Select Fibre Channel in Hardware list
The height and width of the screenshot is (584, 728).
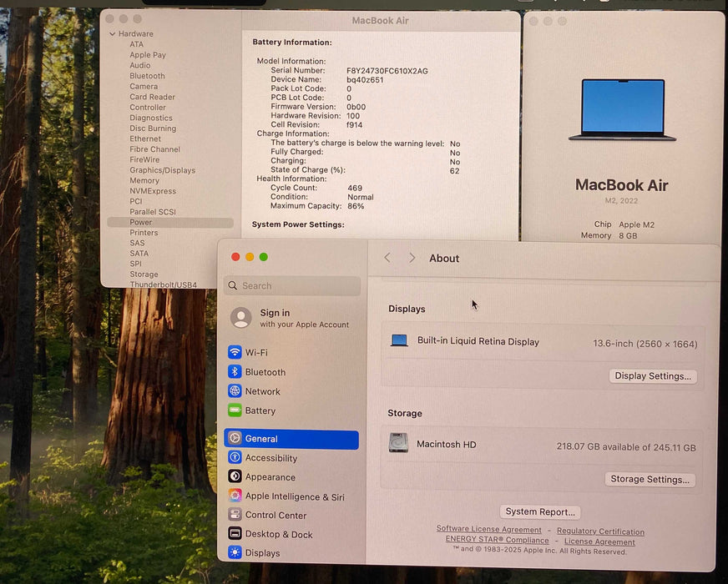(x=154, y=149)
